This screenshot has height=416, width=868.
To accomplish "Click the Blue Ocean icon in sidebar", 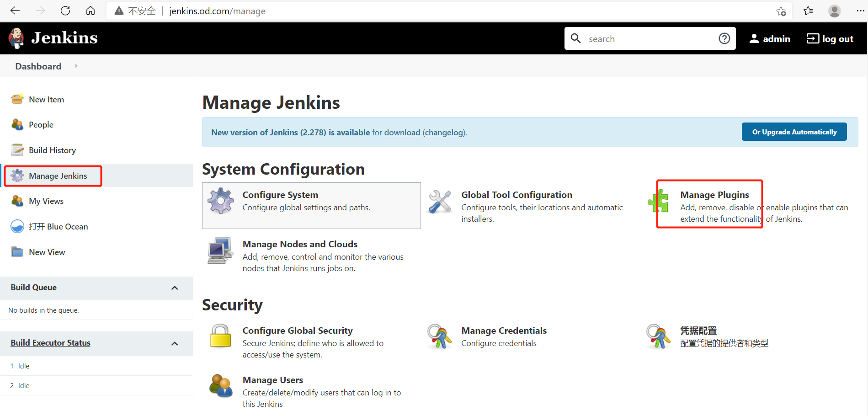I will click(x=17, y=226).
